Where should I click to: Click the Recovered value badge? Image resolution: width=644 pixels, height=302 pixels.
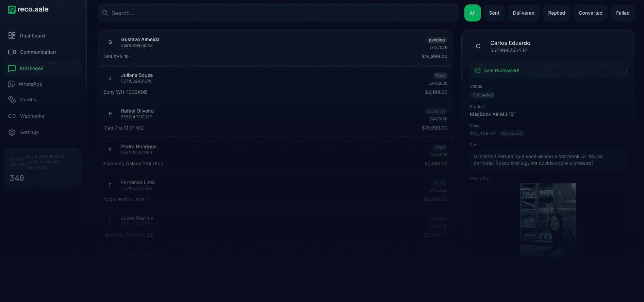tap(512, 134)
